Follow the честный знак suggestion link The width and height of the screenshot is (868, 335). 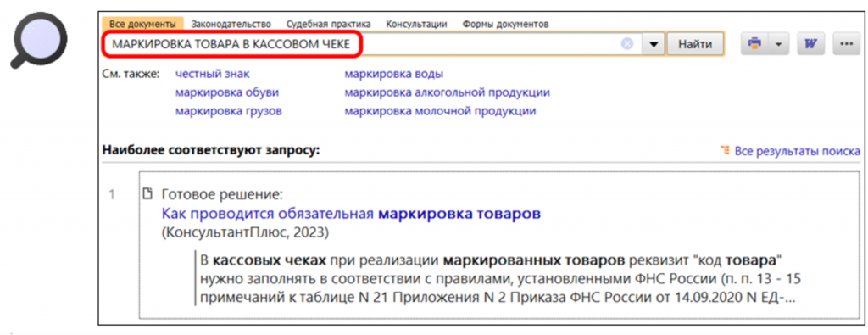click(x=213, y=74)
